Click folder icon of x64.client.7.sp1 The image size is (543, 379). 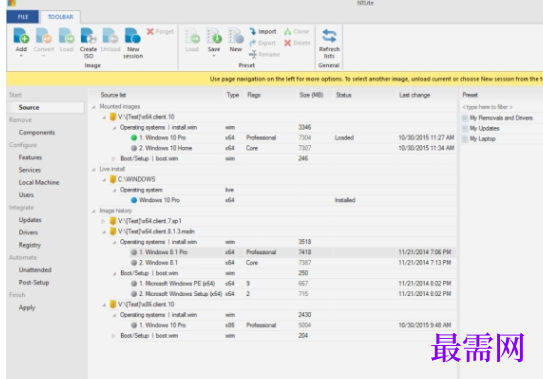pyautogui.click(x=113, y=221)
